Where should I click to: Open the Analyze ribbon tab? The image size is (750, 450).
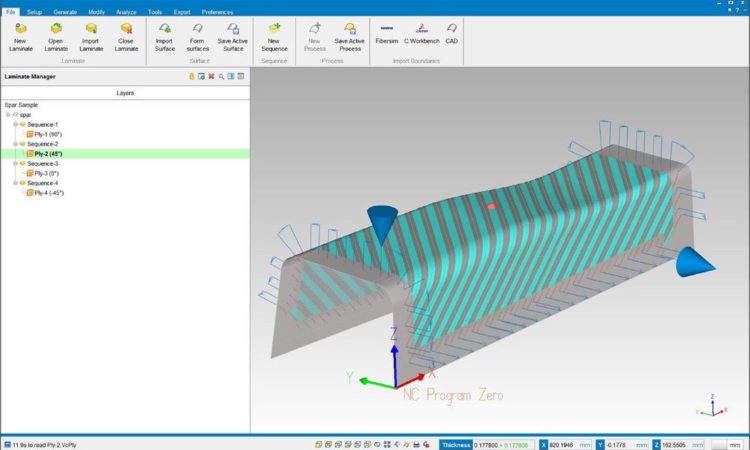(126, 12)
